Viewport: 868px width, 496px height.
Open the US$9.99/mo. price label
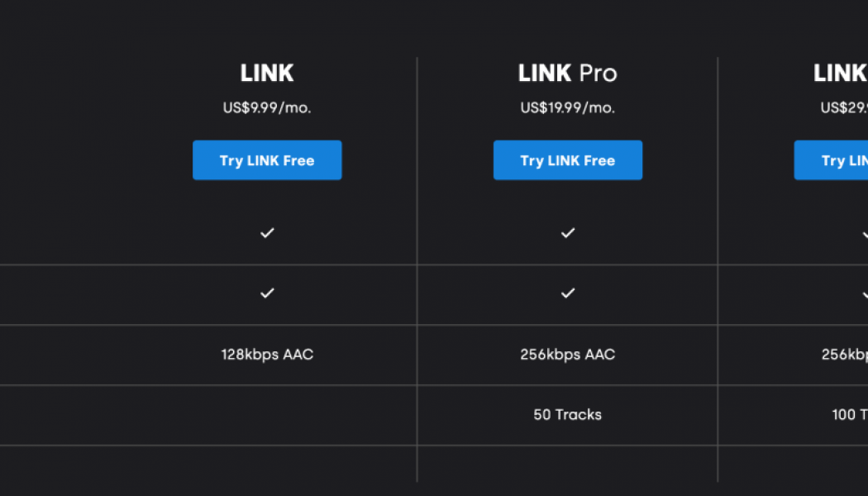[x=267, y=107]
